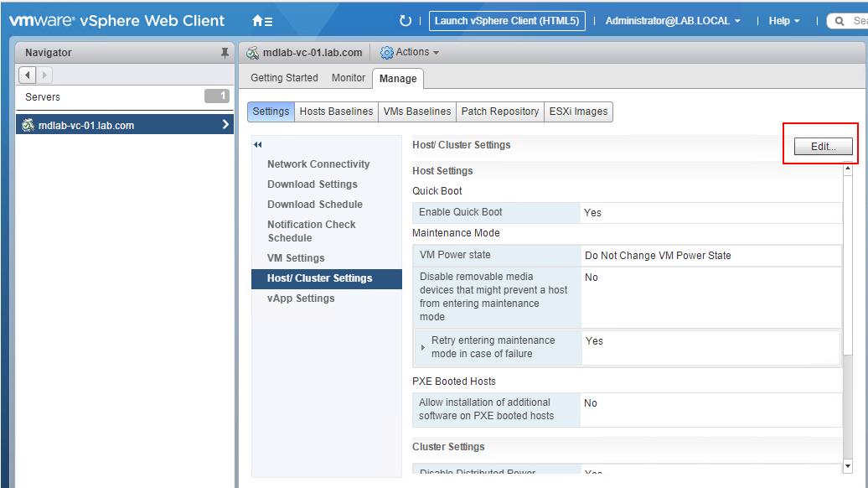Open the Help dropdown
This screenshot has width=868, height=488.
(x=784, y=21)
